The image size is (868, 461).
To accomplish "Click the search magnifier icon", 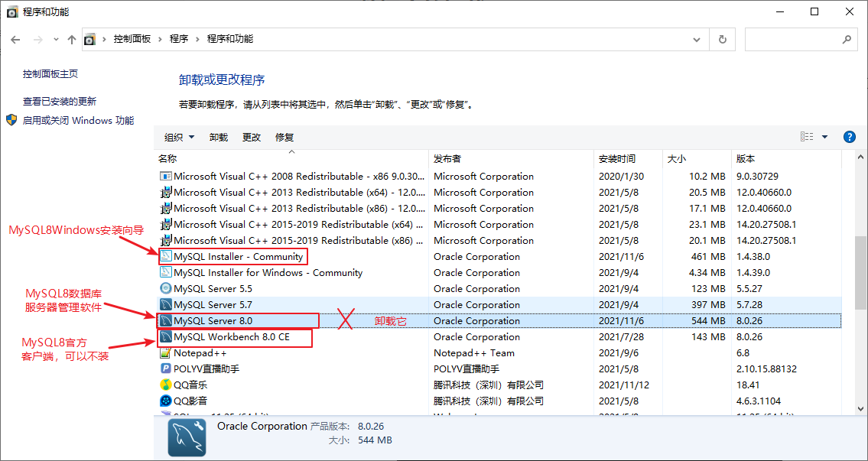I will (847, 39).
